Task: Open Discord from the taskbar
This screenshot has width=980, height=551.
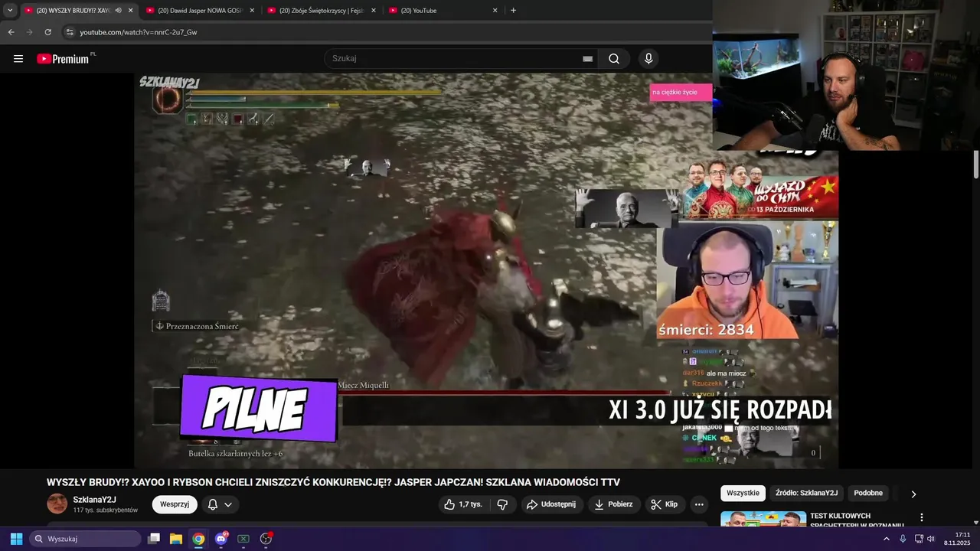Action: pos(221,539)
